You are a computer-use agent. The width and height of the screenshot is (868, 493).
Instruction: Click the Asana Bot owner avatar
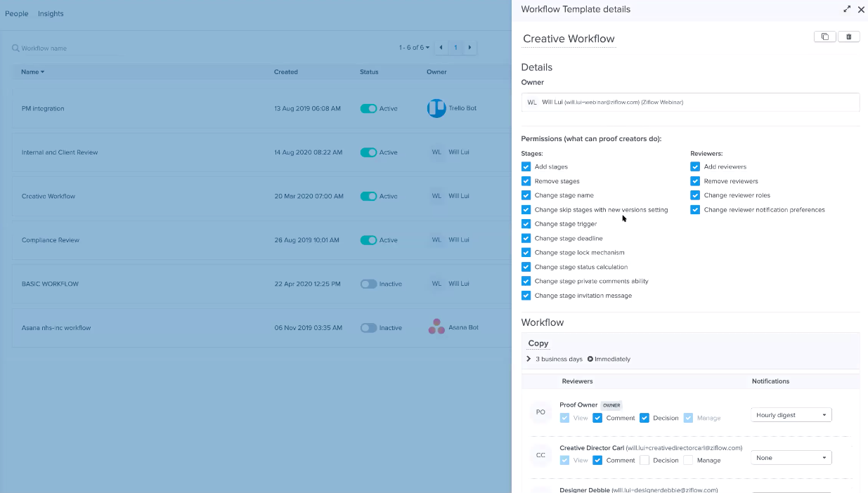pyautogui.click(x=436, y=327)
